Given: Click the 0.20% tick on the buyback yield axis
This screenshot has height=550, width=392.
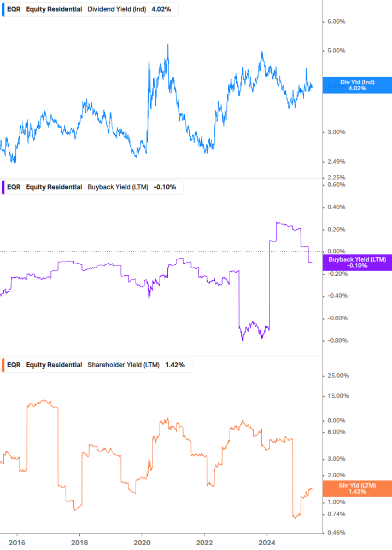Looking at the screenshot, I should [x=336, y=229].
